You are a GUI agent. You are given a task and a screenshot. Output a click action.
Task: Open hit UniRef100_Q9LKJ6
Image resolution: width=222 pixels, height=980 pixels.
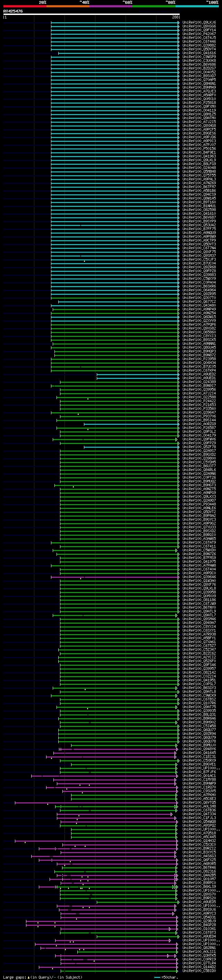coord(199,23)
